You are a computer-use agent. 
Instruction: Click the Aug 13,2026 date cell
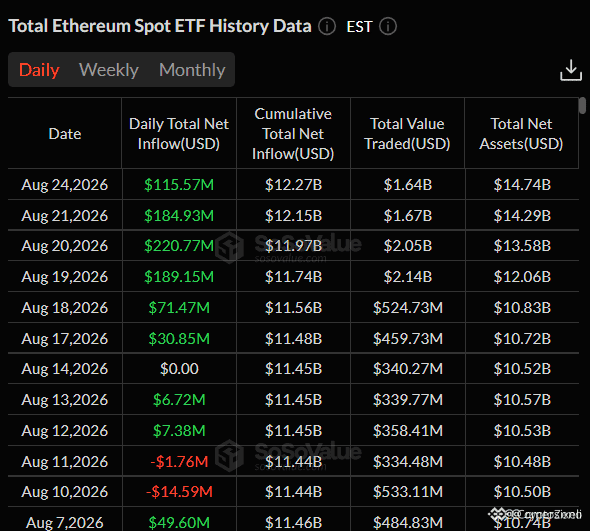[x=65, y=400]
